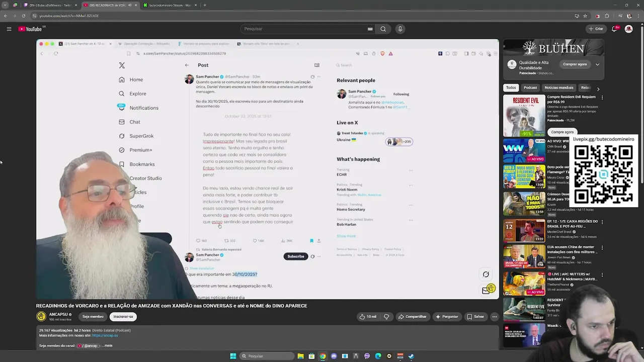Image resolution: width=644 pixels, height=362 pixels.
Task: Open the YouTube account avatar menu
Action: [x=628, y=29]
